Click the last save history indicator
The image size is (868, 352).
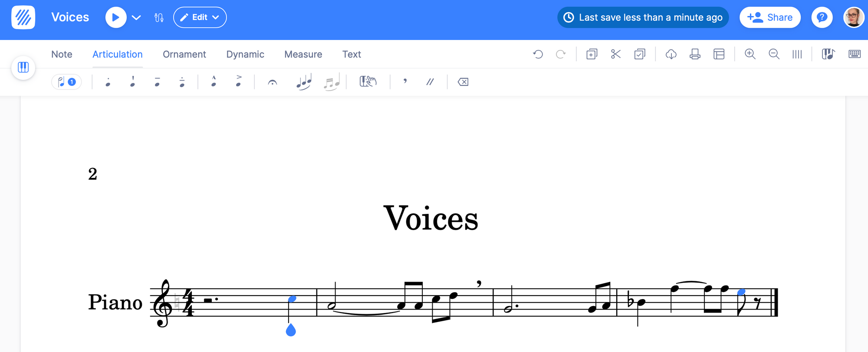643,17
